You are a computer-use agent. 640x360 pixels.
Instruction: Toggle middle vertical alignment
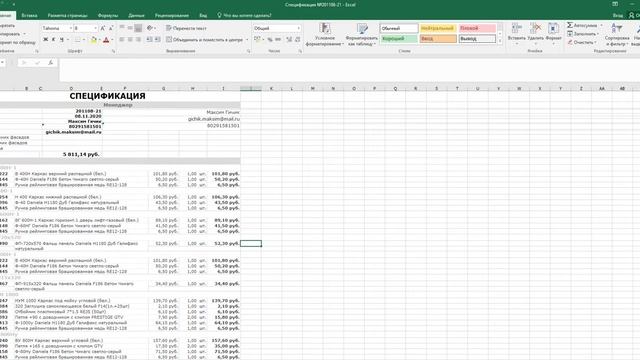coord(130,28)
